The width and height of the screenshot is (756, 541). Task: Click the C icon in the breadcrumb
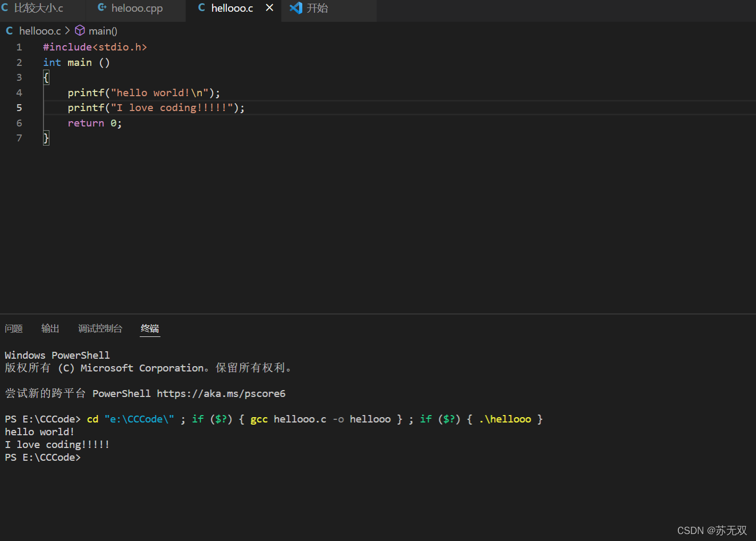tap(10, 31)
